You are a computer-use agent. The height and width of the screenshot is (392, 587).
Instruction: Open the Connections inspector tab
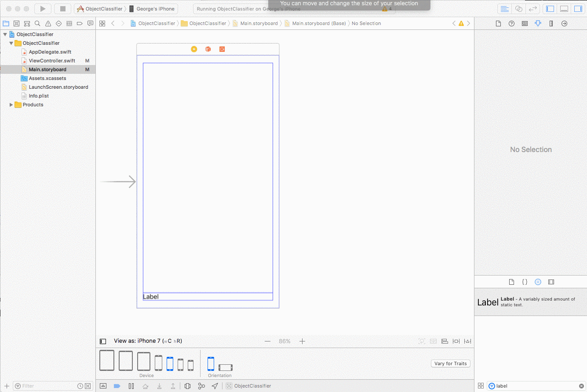(x=564, y=24)
